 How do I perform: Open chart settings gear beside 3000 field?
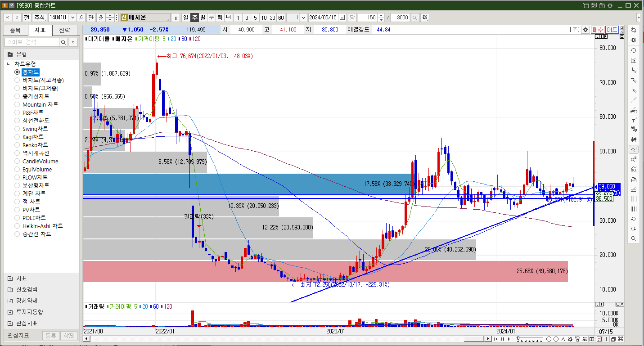(425, 17)
